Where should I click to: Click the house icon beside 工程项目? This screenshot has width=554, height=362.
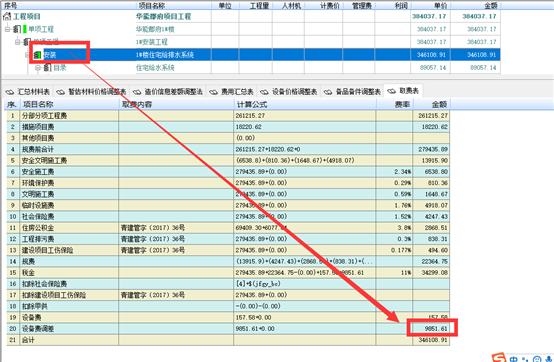[x=7, y=16]
